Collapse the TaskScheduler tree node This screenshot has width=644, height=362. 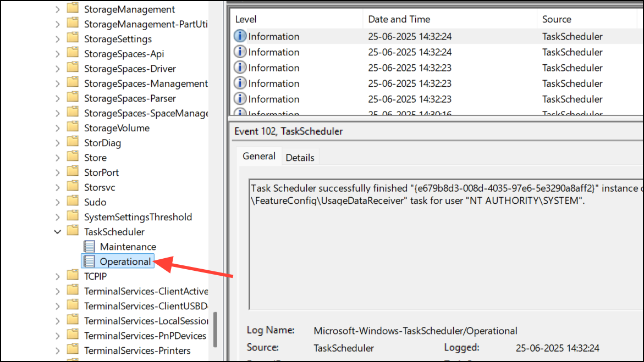[58, 232]
